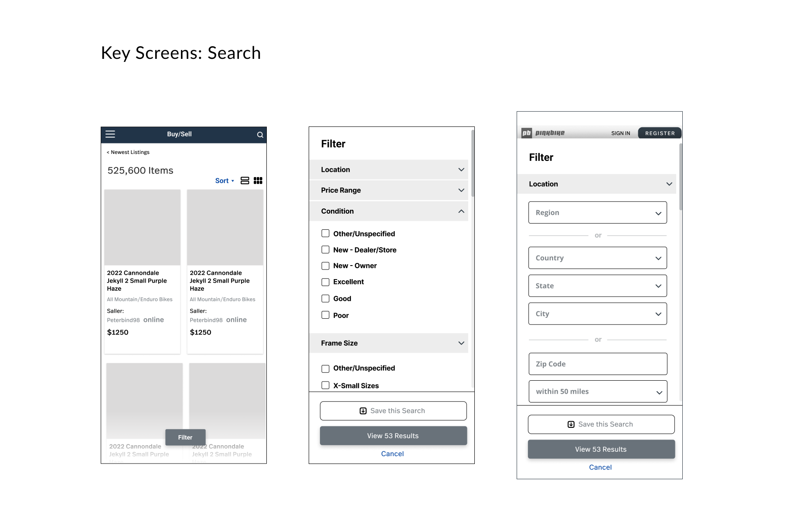The height and width of the screenshot is (532, 807).
Task: Open first 2022 Cannondale listing image thumbnail
Action: pos(142,227)
